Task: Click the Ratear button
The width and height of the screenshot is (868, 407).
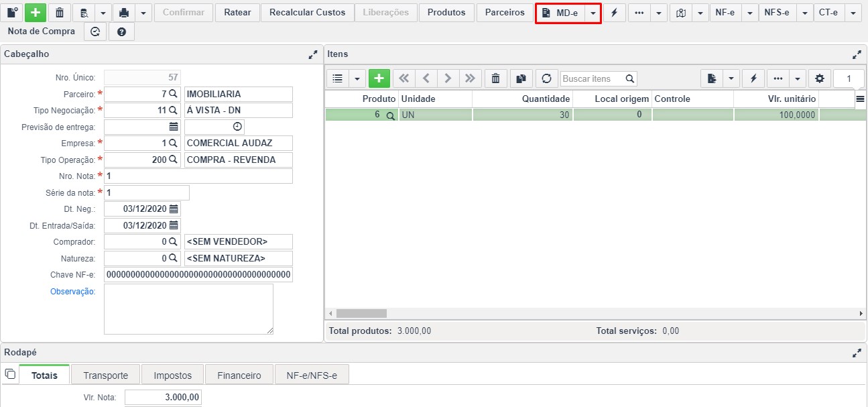Action: [237, 12]
